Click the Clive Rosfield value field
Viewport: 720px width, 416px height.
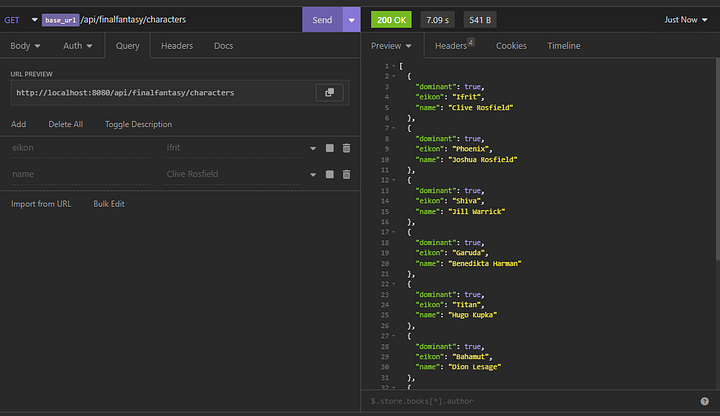click(x=233, y=174)
